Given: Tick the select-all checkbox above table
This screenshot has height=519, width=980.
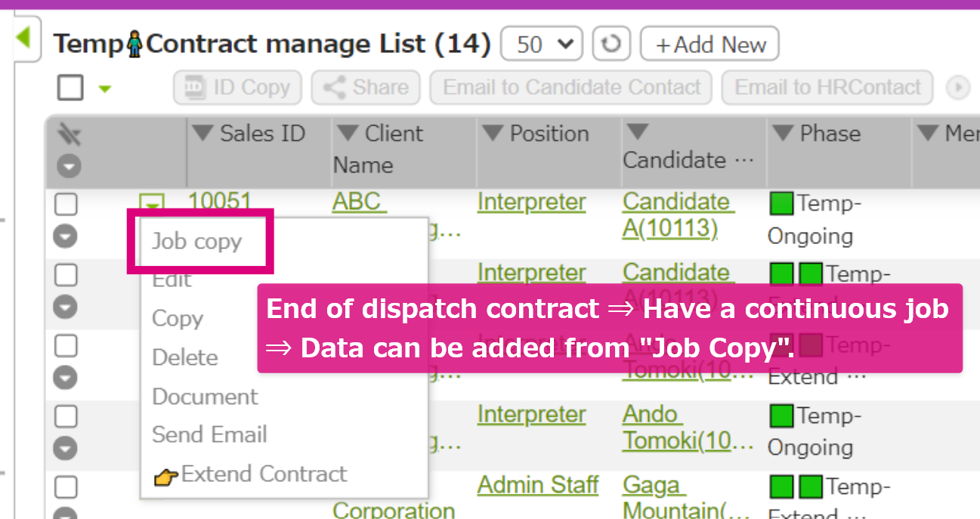Looking at the screenshot, I should (x=70, y=88).
